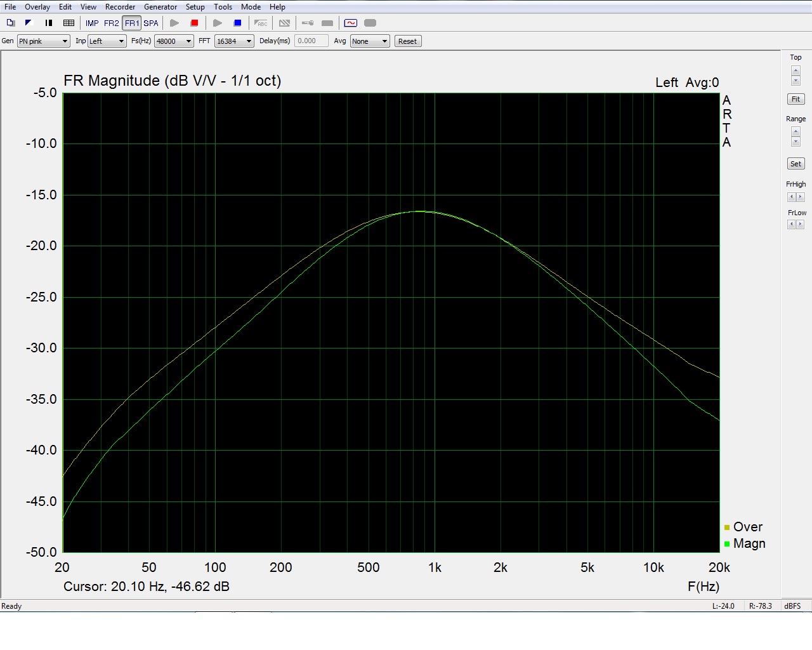Expand the FFT size dropdown

[x=234, y=41]
